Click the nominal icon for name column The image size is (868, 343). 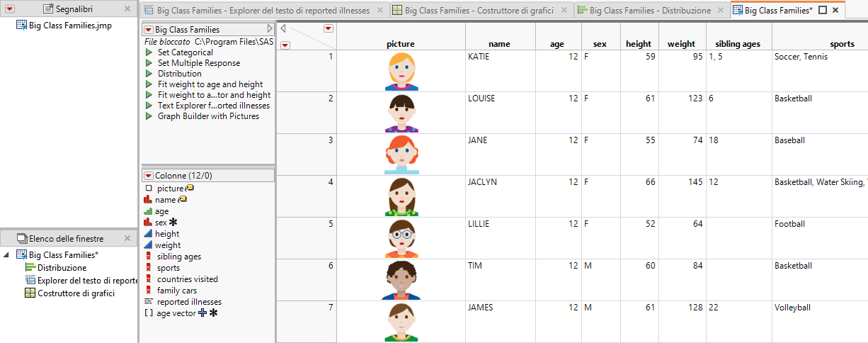tap(148, 200)
